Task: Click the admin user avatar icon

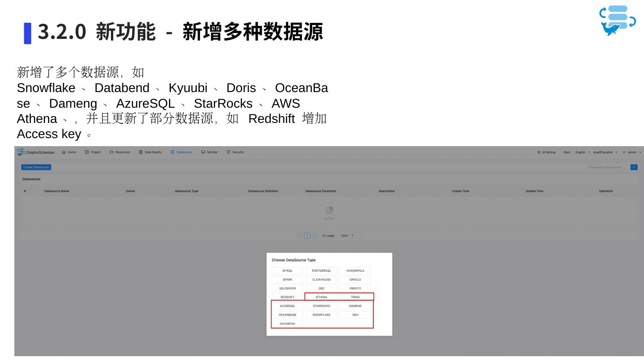Action: pyautogui.click(x=624, y=152)
